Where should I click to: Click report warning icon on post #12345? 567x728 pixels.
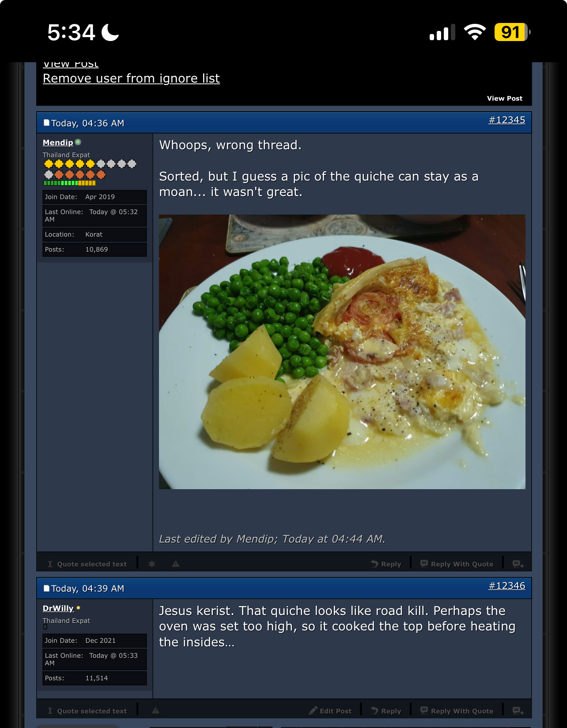coord(176,564)
